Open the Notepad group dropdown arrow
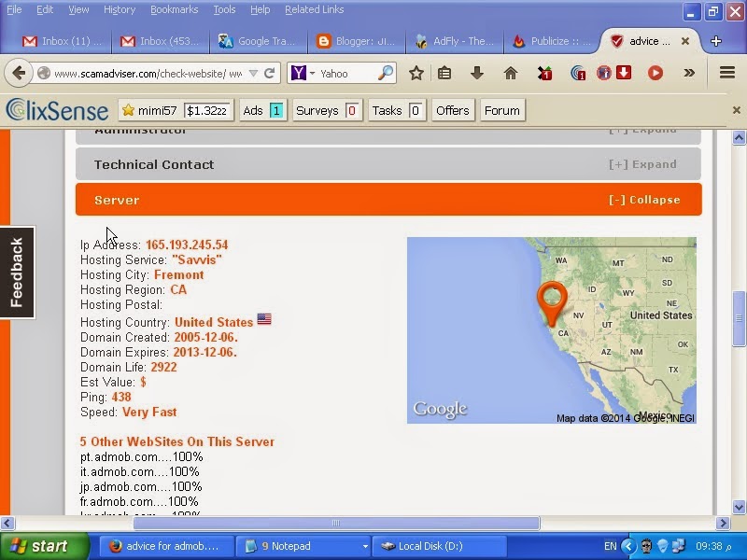 pos(365,546)
